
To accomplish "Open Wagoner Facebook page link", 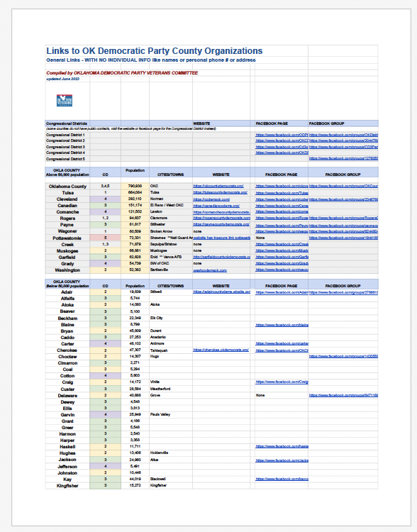I will click(282, 231).
